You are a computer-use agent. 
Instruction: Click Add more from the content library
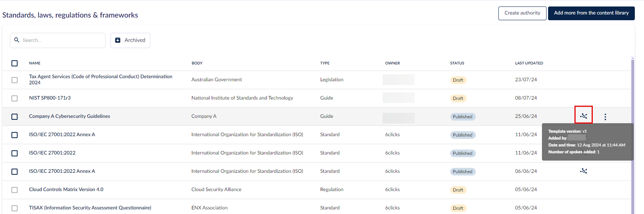[x=591, y=13]
